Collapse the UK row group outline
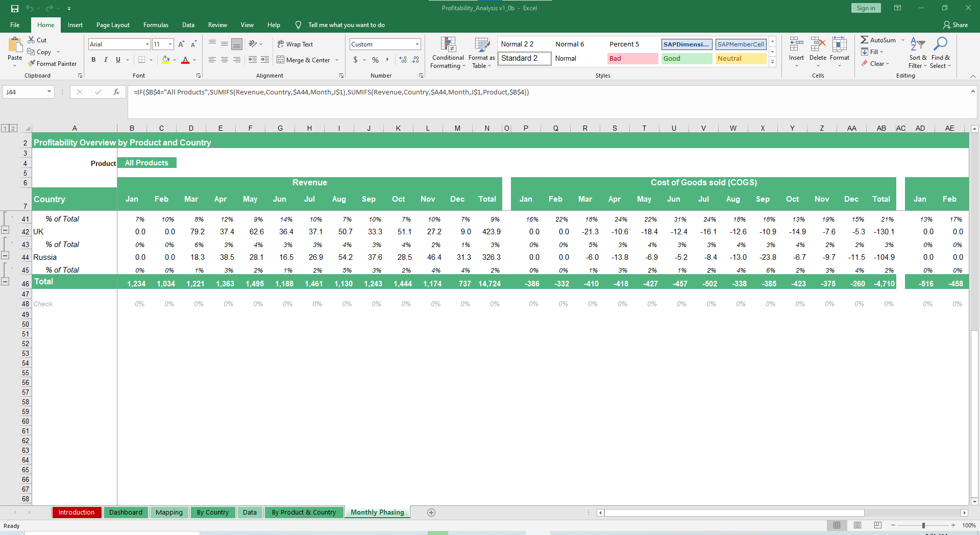The height and width of the screenshot is (535, 980). point(5,230)
